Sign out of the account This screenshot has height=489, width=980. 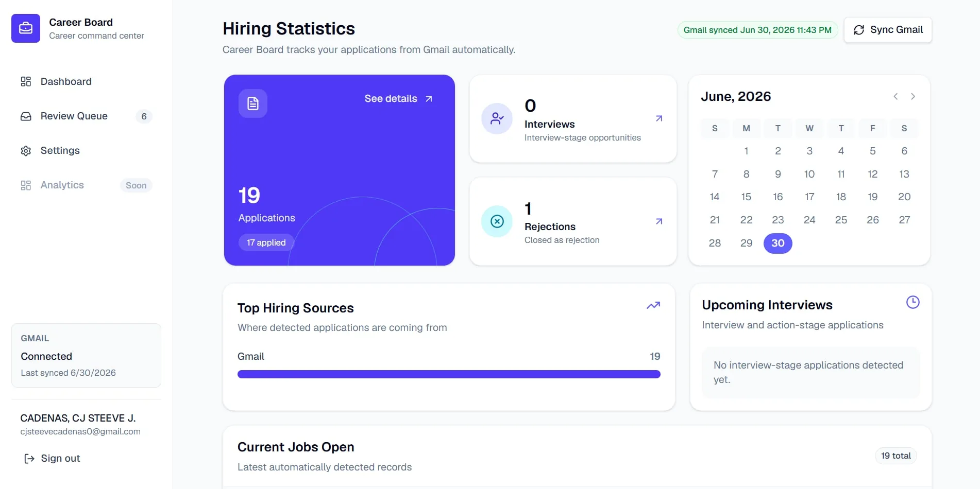[52, 458]
